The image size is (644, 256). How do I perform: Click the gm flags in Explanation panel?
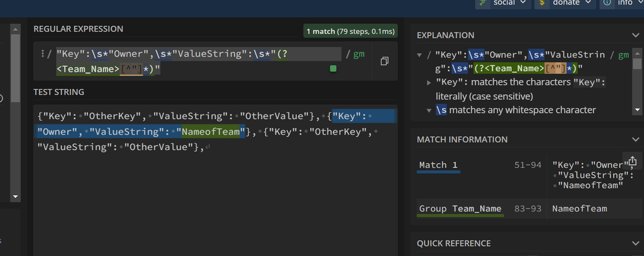623,55
